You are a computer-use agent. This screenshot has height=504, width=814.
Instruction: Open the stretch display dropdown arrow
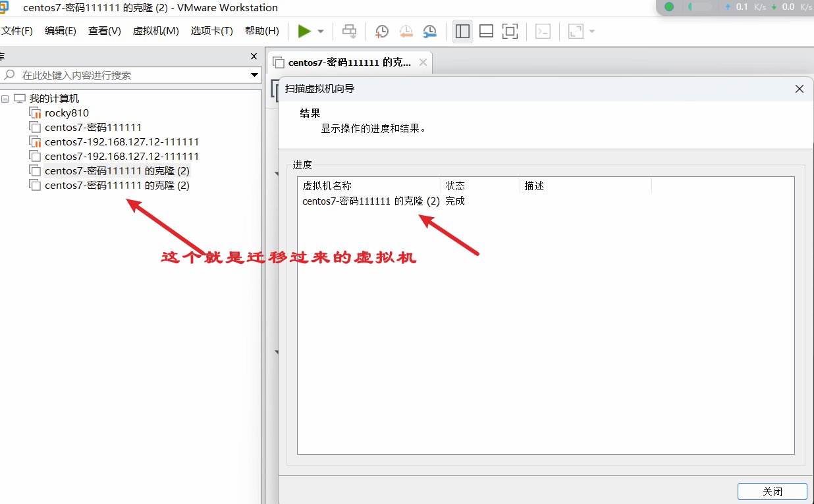[x=592, y=32]
